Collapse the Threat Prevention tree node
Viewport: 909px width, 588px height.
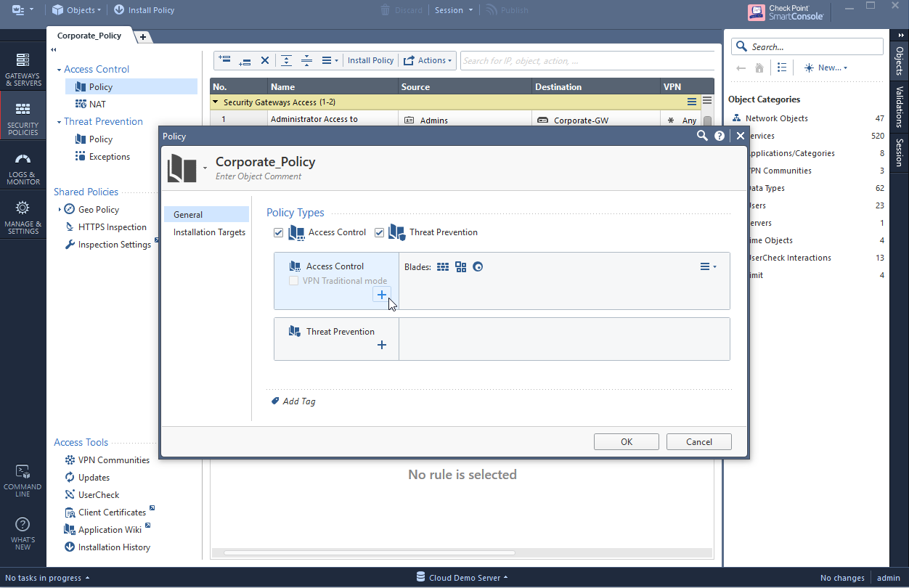[60, 122]
